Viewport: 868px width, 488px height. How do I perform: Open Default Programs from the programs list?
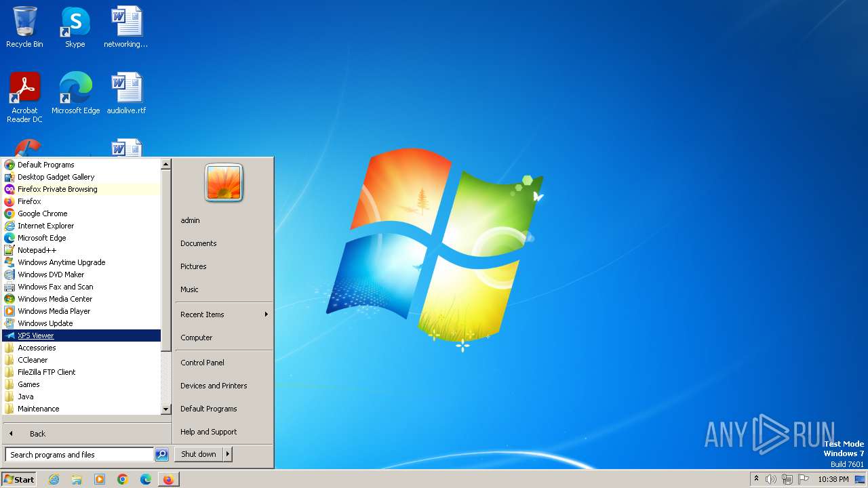coord(81,165)
